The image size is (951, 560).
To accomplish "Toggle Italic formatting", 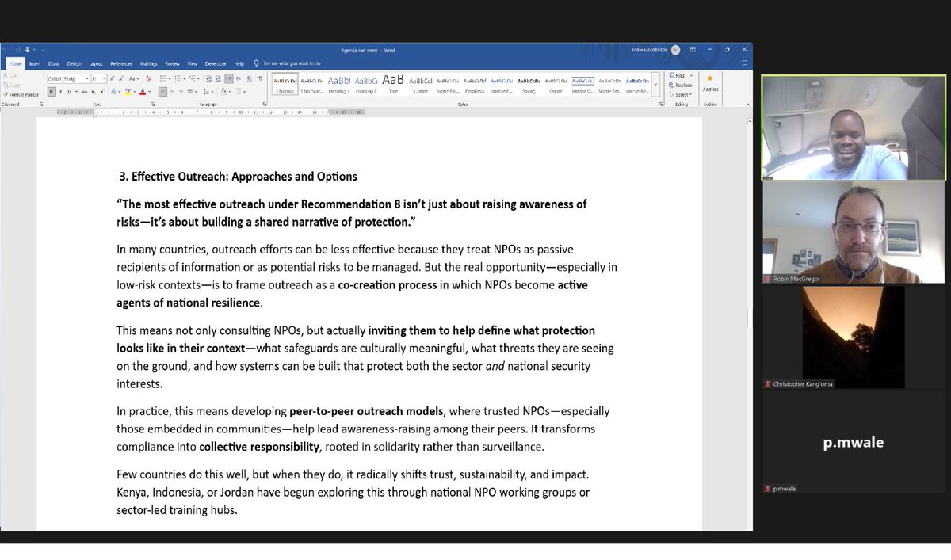I will pyautogui.click(x=60, y=91).
